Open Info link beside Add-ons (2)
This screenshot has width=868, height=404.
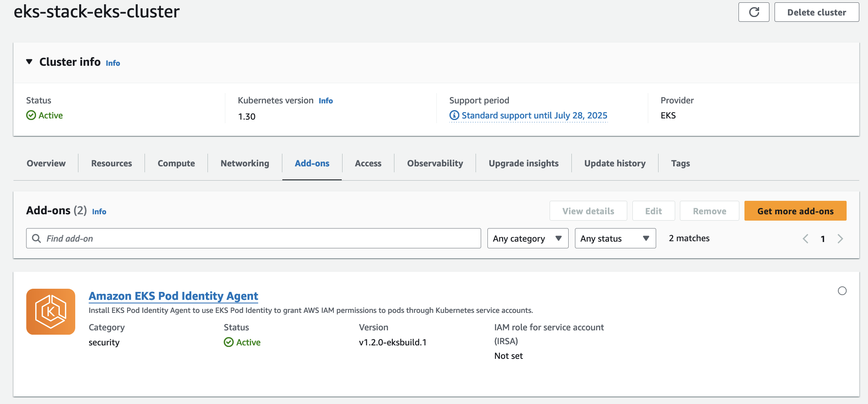tap(99, 212)
